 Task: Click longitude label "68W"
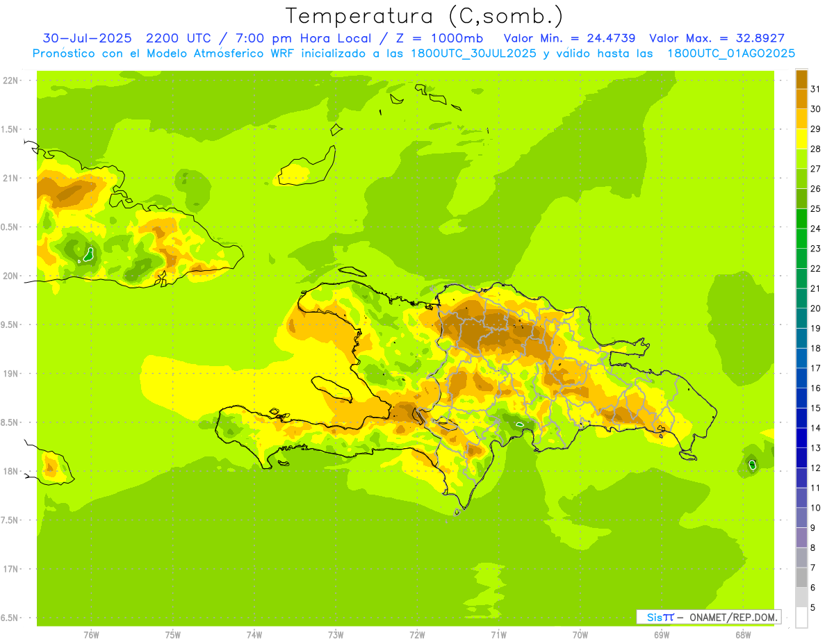743,634
